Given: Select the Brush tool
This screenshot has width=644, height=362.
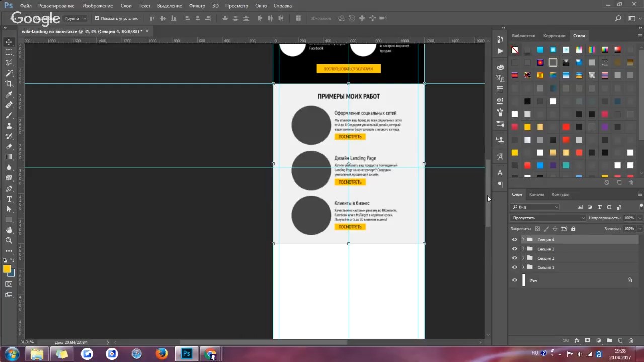Looking at the screenshot, I should [x=9, y=115].
